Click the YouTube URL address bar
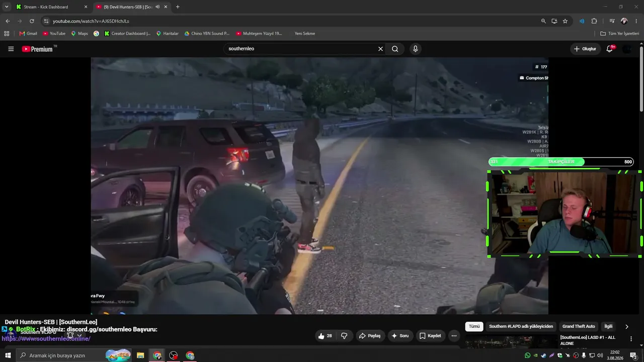644x362 pixels. pos(292,21)
